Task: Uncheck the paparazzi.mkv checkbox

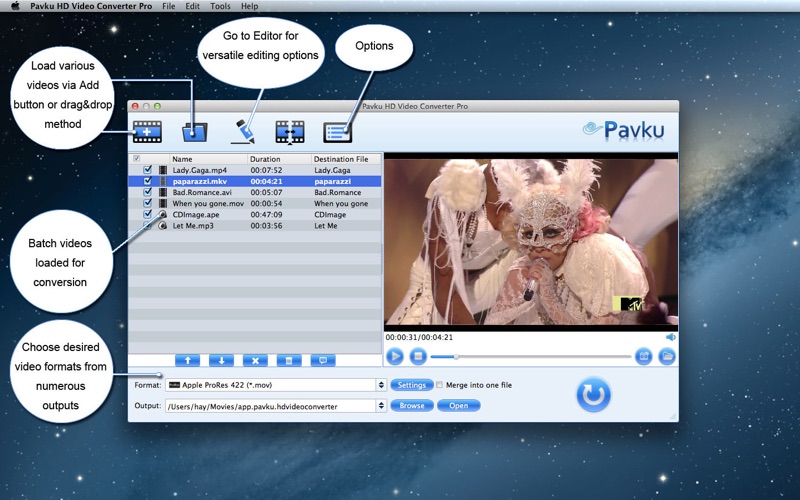Action: click(x=147, y=181)
